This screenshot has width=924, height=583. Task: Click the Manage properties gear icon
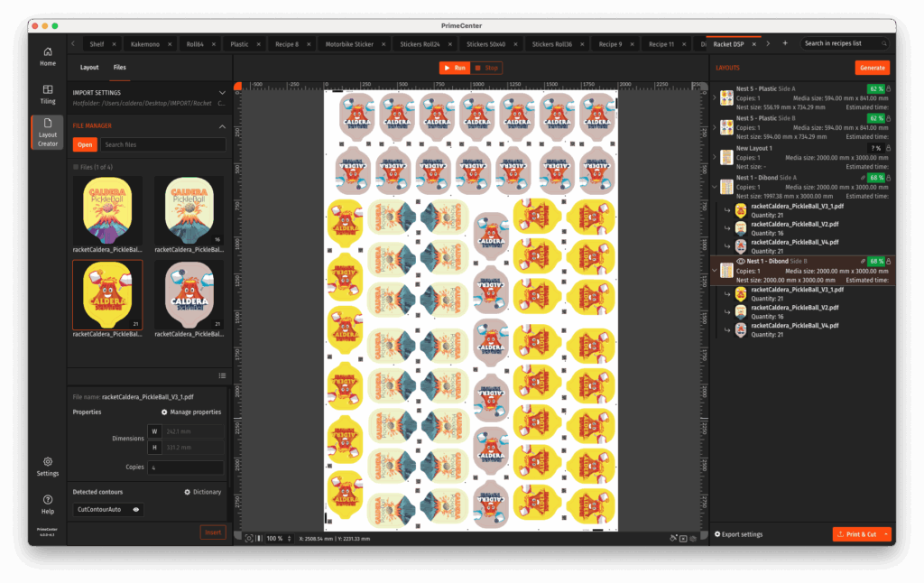(164, 412)
